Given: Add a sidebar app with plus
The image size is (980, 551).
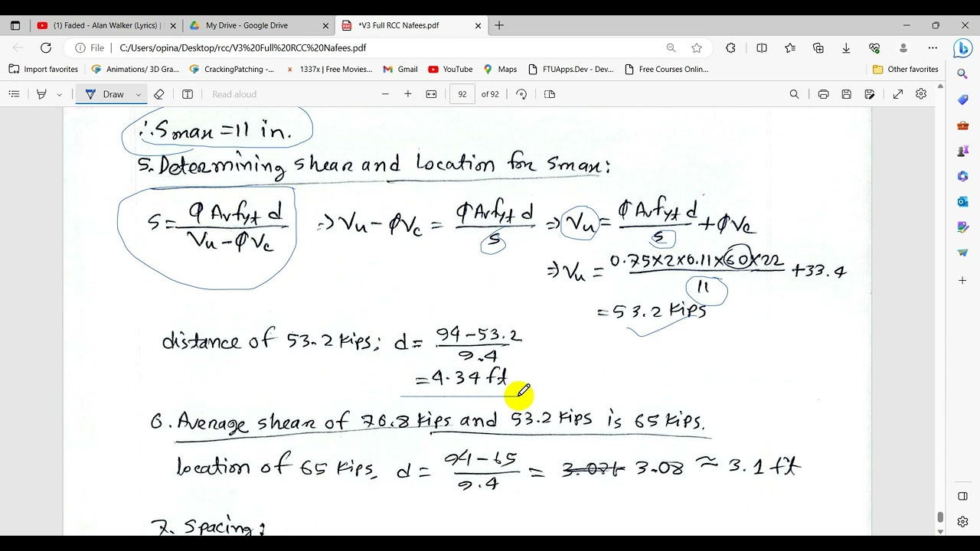Looking at the screenshot, I should pyautogui.click(x=962, y=281).
